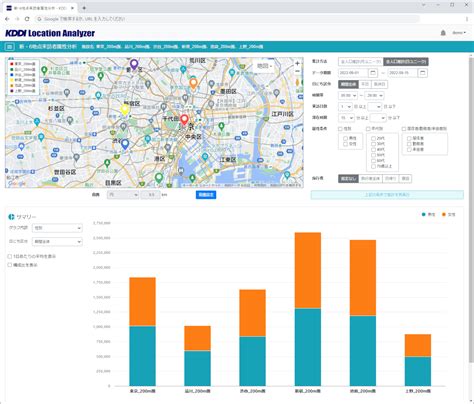
Task: Check the 構成比を表示 checkbox
Action: [x=10, y=265]
